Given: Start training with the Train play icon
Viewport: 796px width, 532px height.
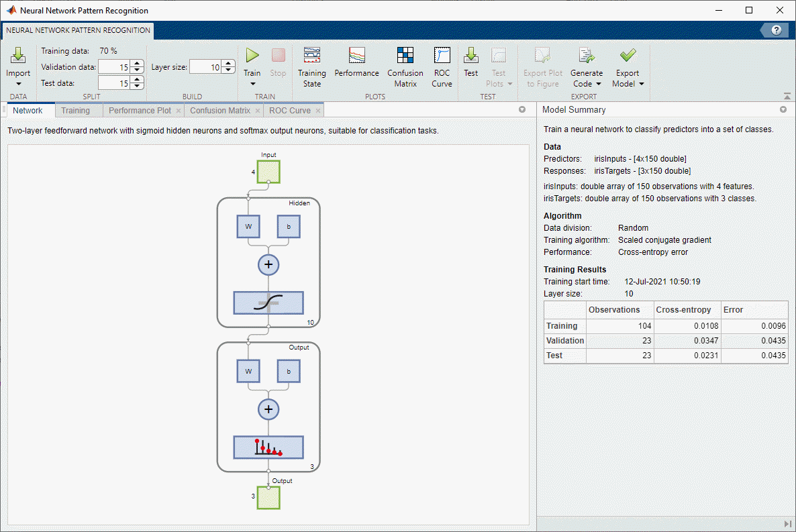Looking at the screenshot, I should point(252,56).
